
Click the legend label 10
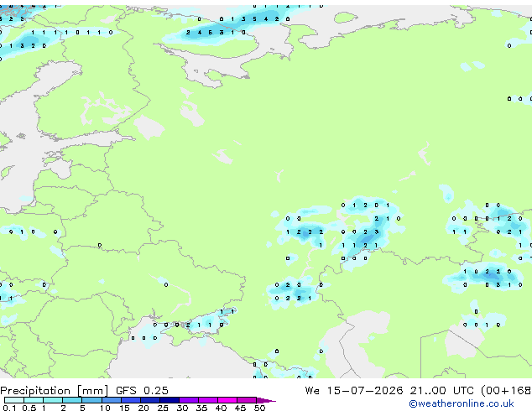click(105, 408)
